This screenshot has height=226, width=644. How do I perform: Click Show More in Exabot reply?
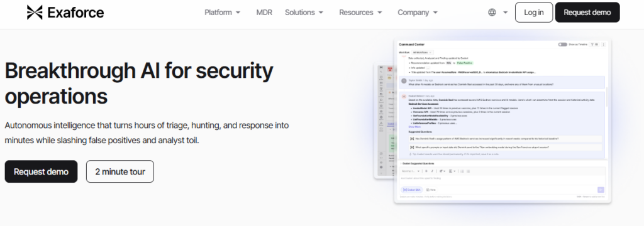(414, 127)
